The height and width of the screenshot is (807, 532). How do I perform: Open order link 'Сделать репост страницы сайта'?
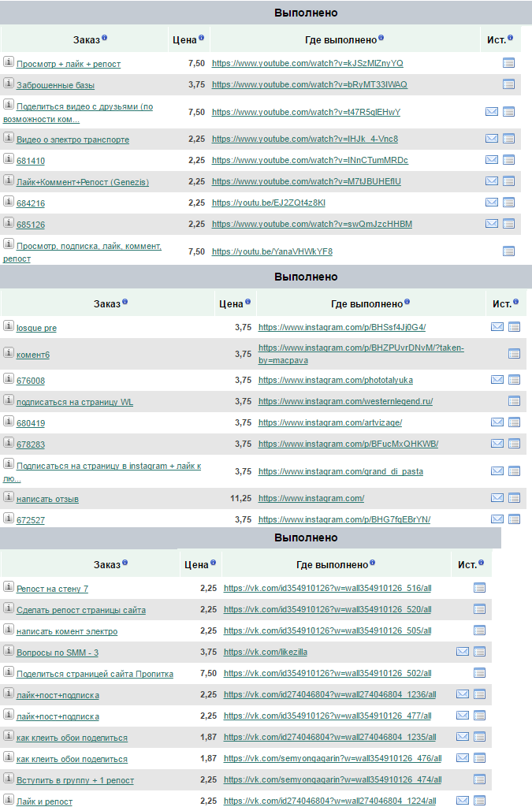[80, 611]
